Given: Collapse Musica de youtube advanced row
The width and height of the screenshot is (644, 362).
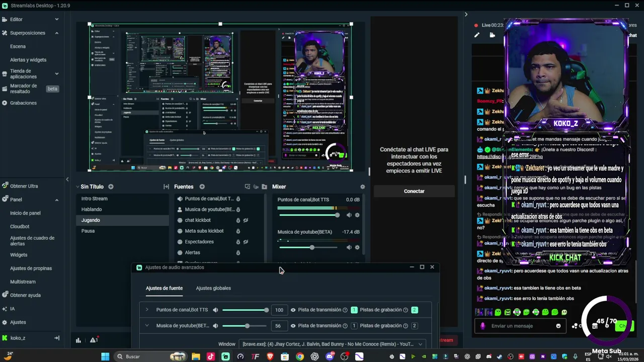Looking at the screenshot, I should click(147, 325).
